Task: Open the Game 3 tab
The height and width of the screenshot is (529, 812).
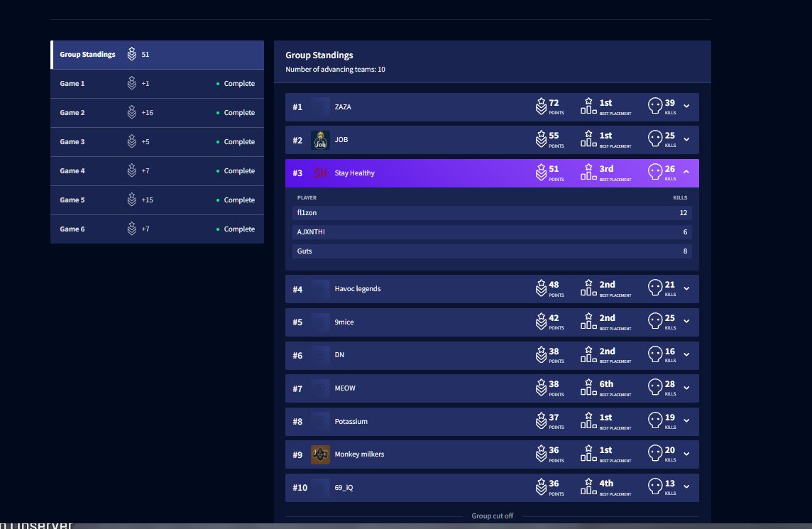Action: tap(157, 141)
